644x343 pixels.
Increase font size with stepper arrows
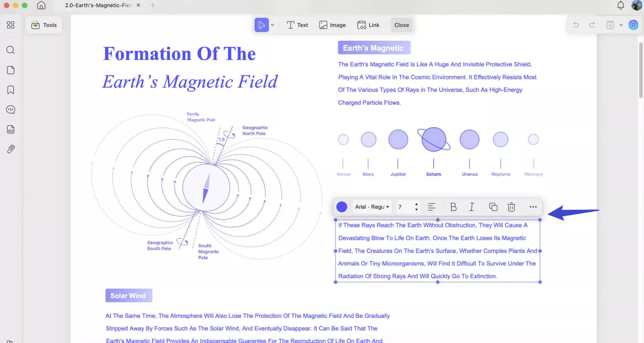coord(416,204)
